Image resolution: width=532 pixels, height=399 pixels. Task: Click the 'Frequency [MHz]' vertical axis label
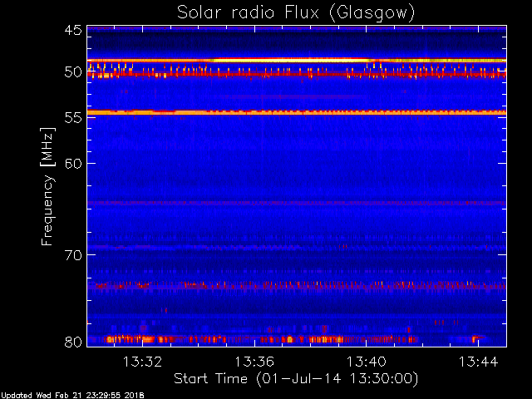[x=47, y=186]
